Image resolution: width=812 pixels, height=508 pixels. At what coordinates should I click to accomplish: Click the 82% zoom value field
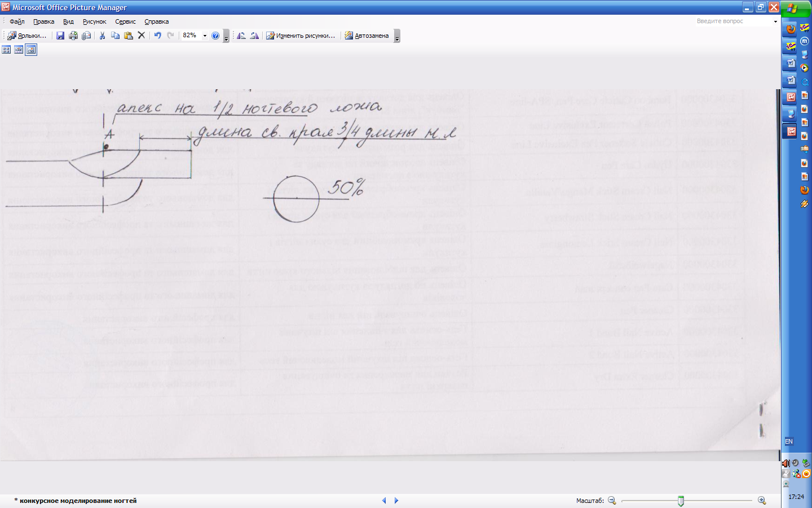tap(191, 36)
